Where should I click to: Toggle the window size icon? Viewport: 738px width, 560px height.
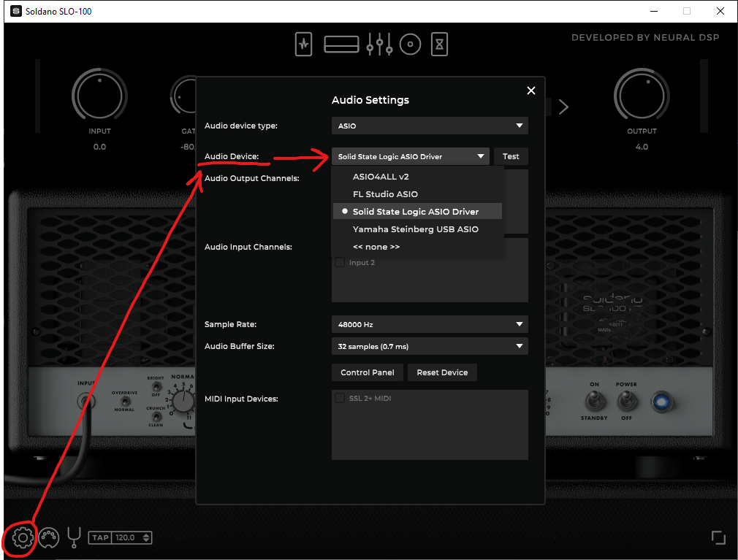click(718, 537)
